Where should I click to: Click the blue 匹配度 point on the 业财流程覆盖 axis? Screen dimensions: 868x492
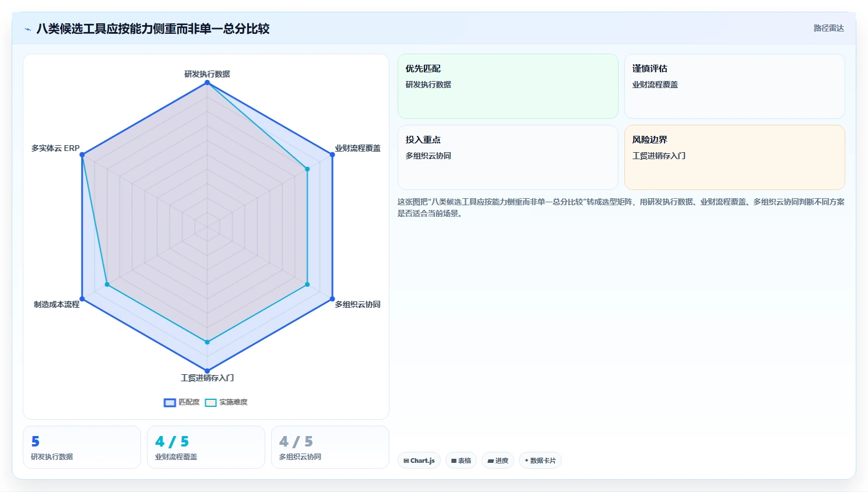pyautogui.click(x=332, y=154)
